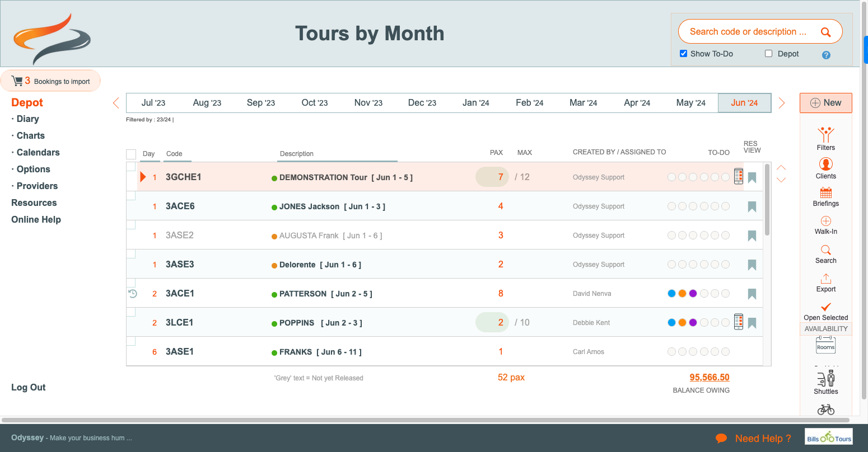Go to next months with right arrow

click(x=782, y=103)
